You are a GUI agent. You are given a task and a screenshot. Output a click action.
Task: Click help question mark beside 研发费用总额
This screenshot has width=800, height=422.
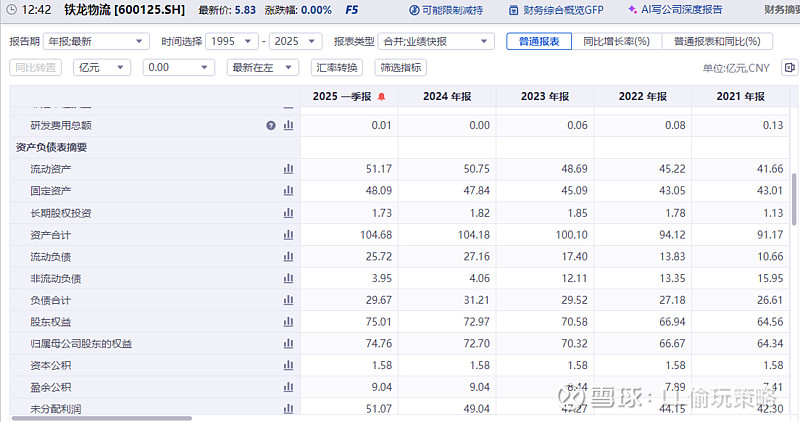pyautogui.click(x=271, y=126)
